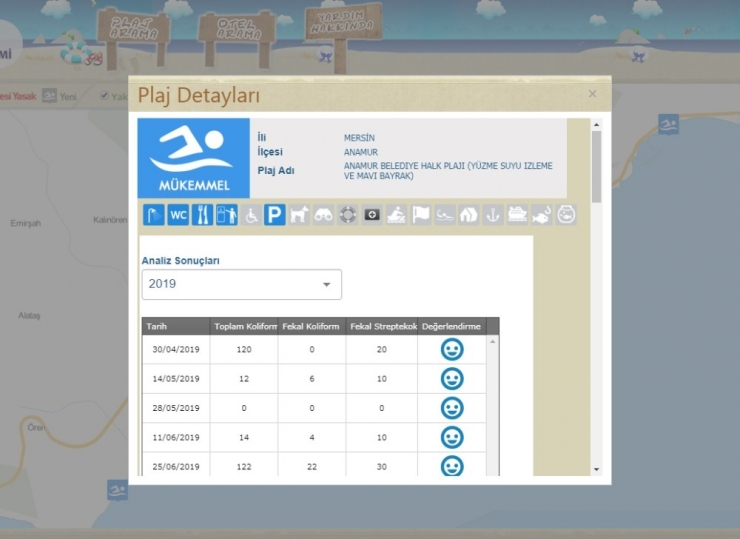Screen dimensions: 740x539
Task: Click the flag icon in facilities row
Action: (420, 214)
